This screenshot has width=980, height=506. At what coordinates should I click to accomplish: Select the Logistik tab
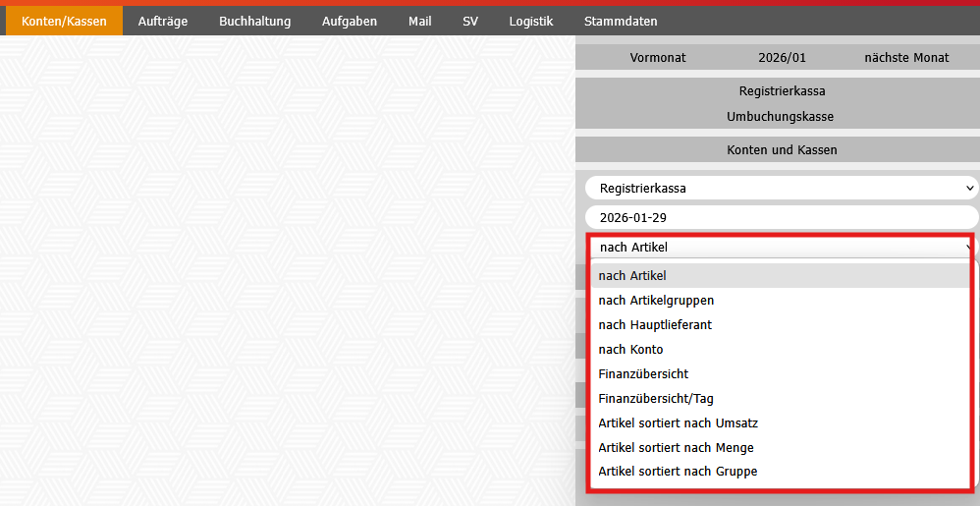530,21
